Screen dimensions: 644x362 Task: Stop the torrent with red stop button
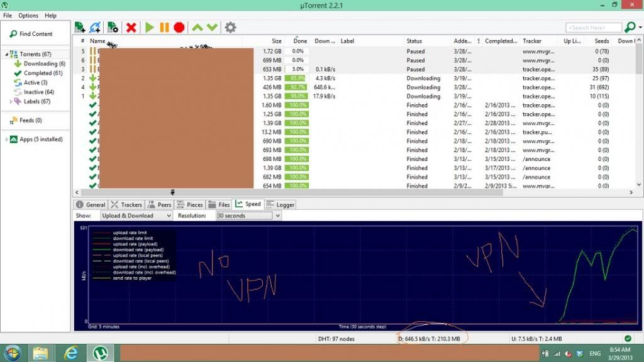pos(179,28)
